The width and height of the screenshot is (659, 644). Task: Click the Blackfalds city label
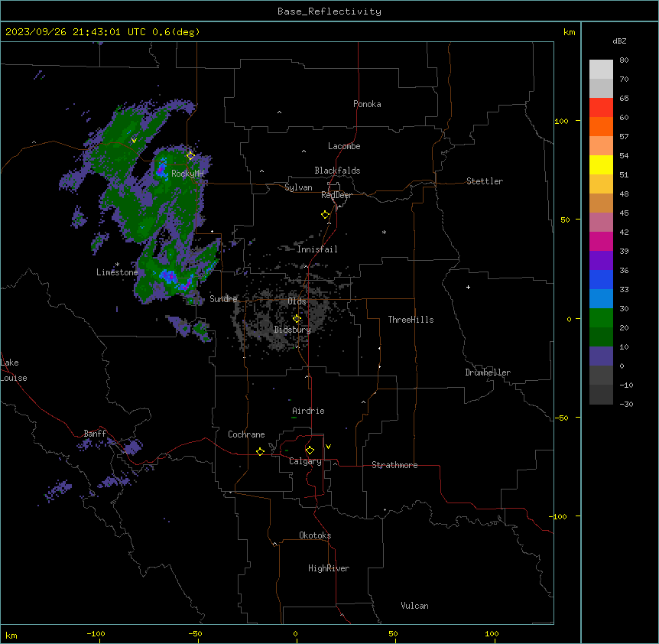[337, 171]
